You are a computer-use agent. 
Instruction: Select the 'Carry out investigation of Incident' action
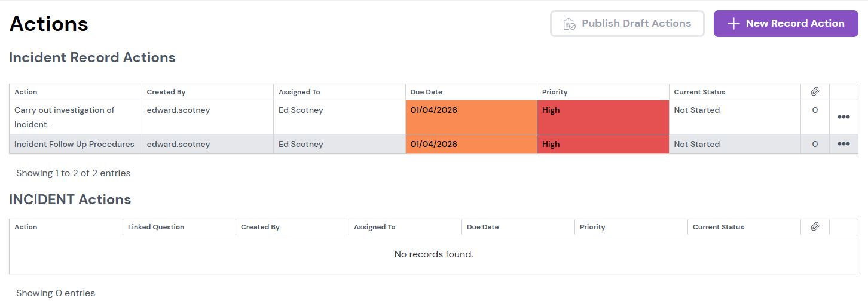tap(64, 116)
